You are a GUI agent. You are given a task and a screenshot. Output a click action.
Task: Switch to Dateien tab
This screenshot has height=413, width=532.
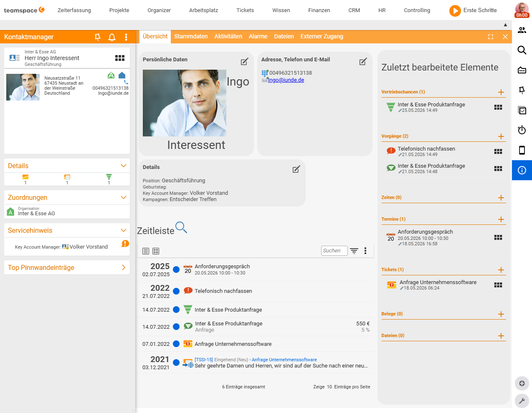click(x=284, y=37)
